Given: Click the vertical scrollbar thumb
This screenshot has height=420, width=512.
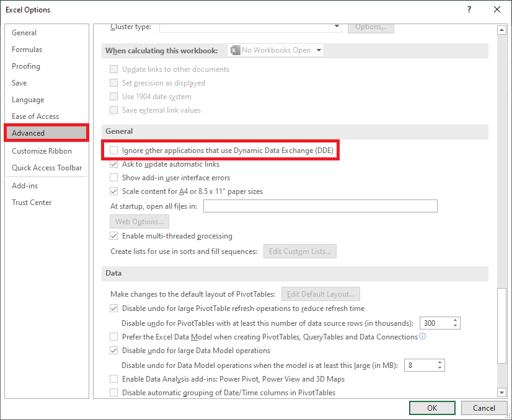Looking at the screenshot, I should pyautogui.click(x=501, y=326).
